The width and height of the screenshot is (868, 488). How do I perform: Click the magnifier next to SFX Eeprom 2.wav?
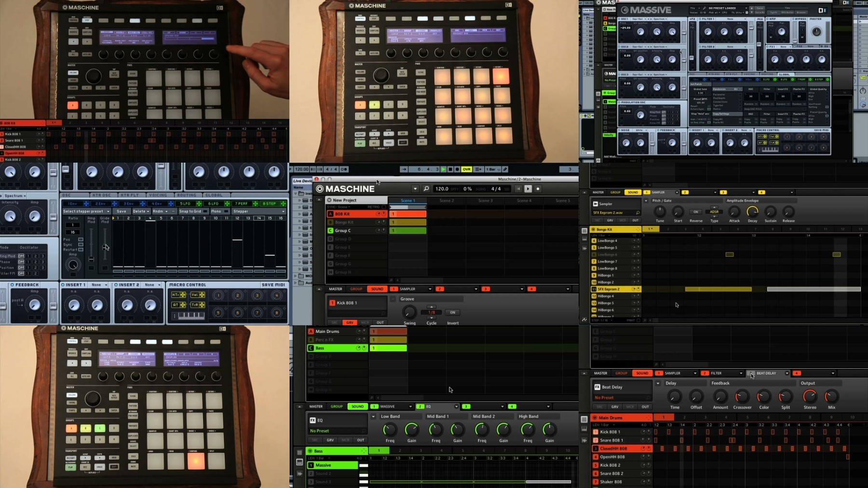tap(637, 212)
